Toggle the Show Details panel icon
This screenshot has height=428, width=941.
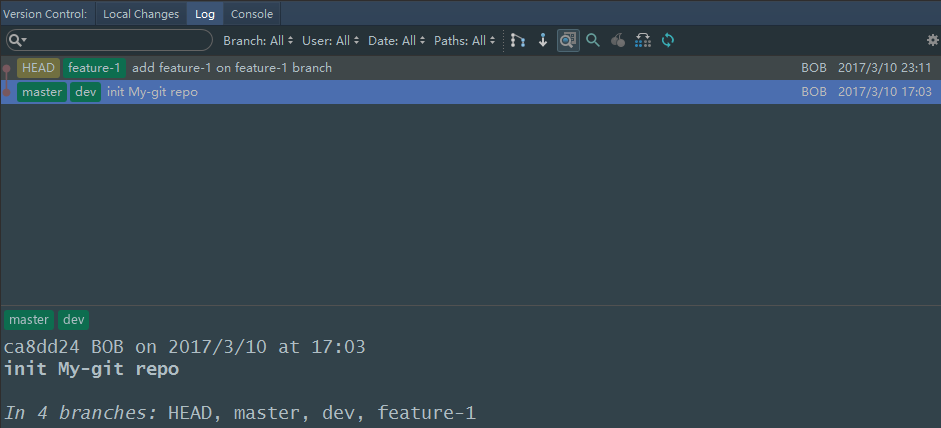pyautogui.click(x=568, y=40)
